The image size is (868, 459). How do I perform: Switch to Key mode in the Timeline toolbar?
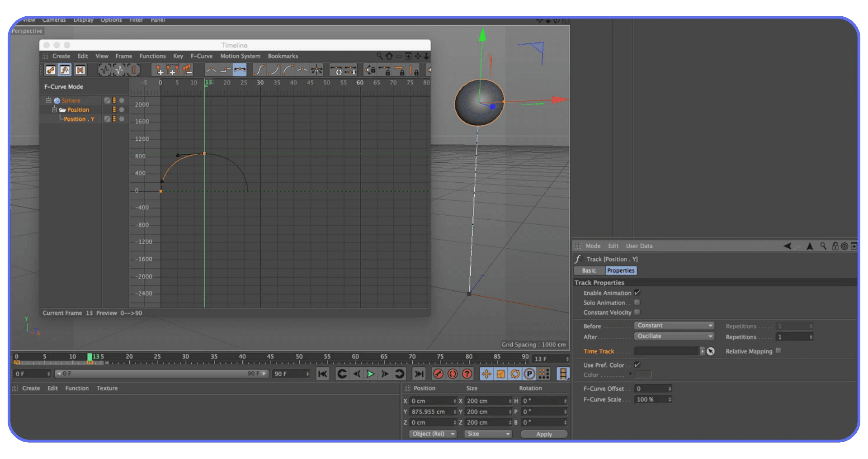[50, 70]
